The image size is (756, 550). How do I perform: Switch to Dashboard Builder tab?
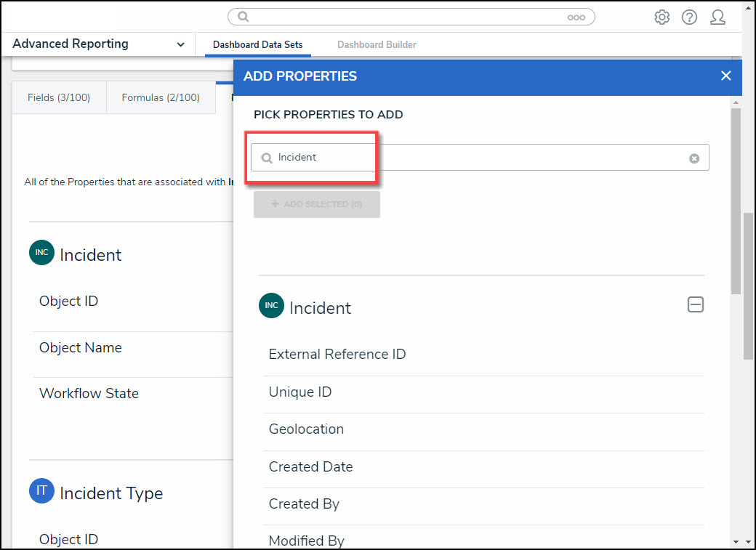tap(377, 45)
